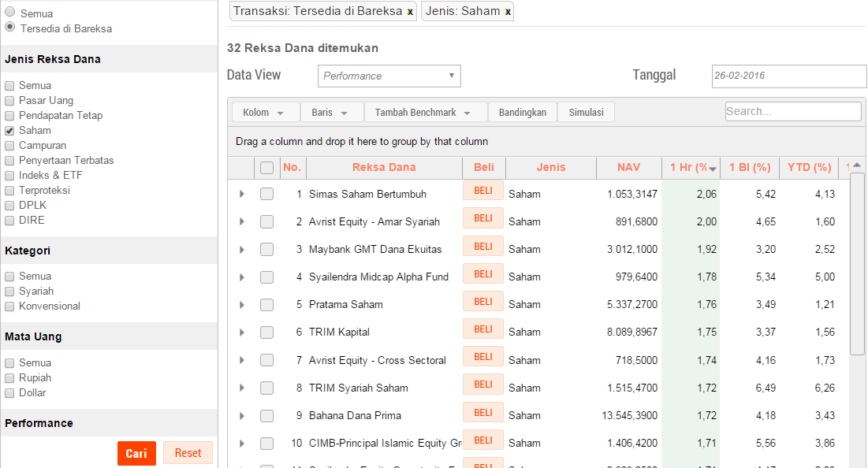Open the TRIM Kapital fund name
Screen dimensions: 868x468
(339, 332)
